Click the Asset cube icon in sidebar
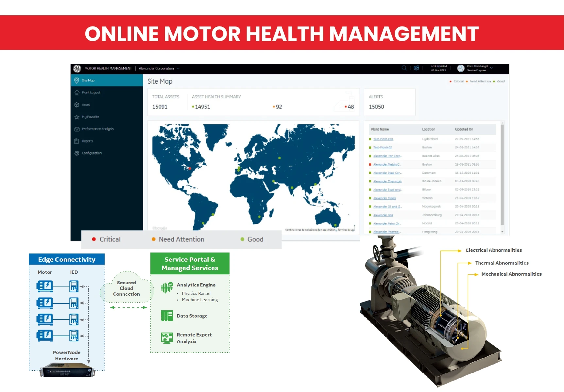The height and width of the screenshot is (392, 564). click(x=77, y=105)
